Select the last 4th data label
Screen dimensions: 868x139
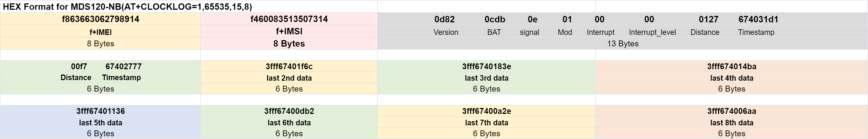(x=732, y=78)
